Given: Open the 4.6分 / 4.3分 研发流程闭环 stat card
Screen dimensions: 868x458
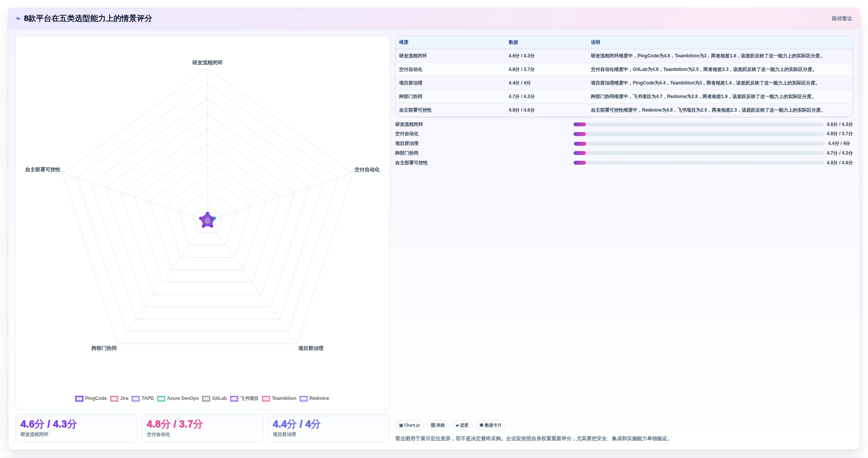Looking at the screenshot, I should (x=76, y=428).
